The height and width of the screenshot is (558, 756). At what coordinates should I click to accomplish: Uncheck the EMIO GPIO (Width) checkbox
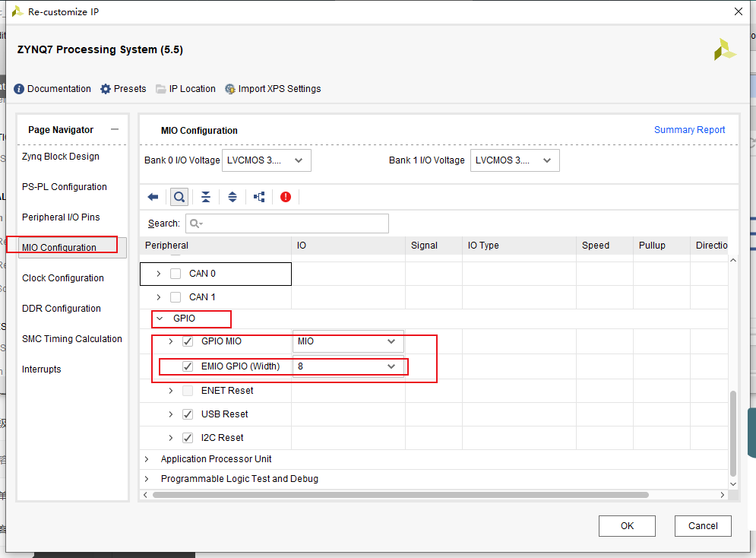click(x=188, y=366)
